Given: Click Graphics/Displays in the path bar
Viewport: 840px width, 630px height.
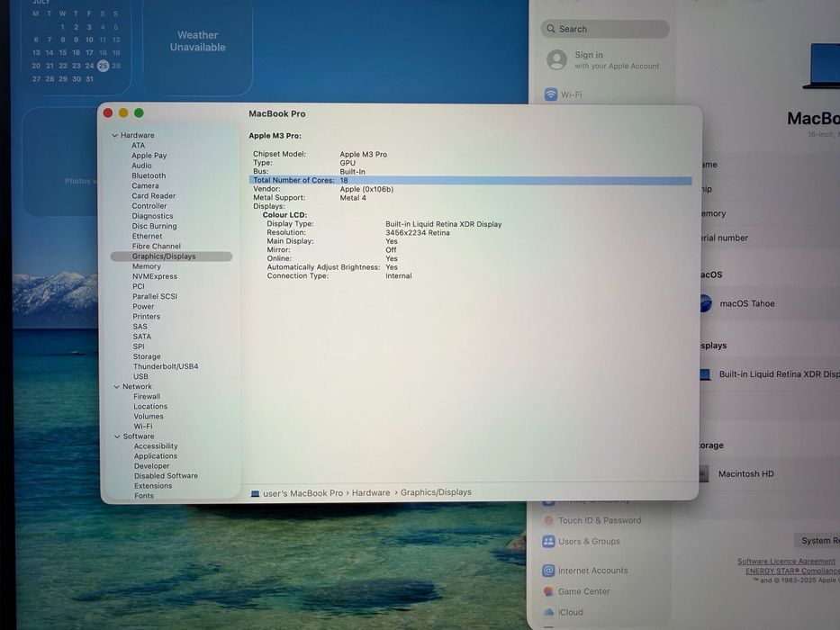Looking at the screenshot, I should click(436, 492).
